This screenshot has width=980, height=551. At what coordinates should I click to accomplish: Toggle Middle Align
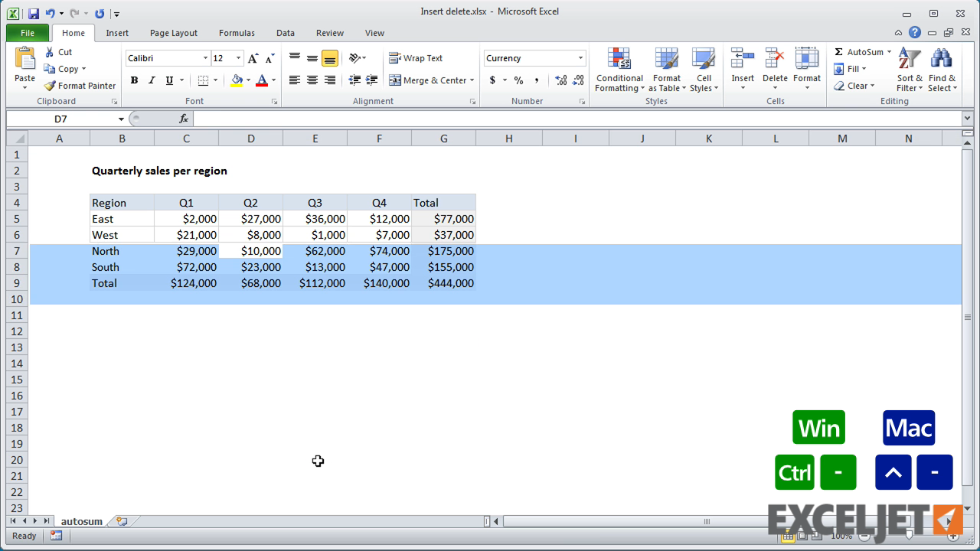pos(312,58)
